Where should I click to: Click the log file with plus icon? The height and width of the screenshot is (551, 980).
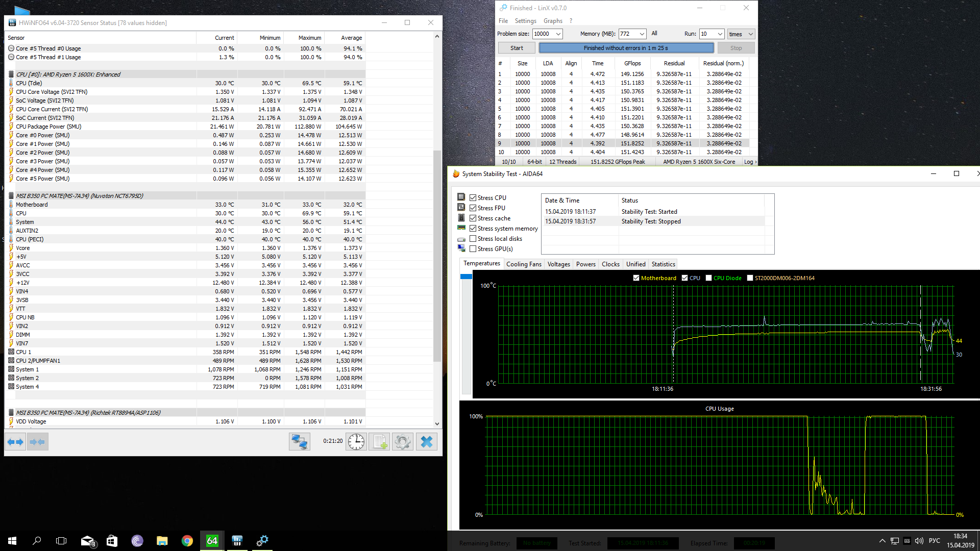(x=379, y=442)
